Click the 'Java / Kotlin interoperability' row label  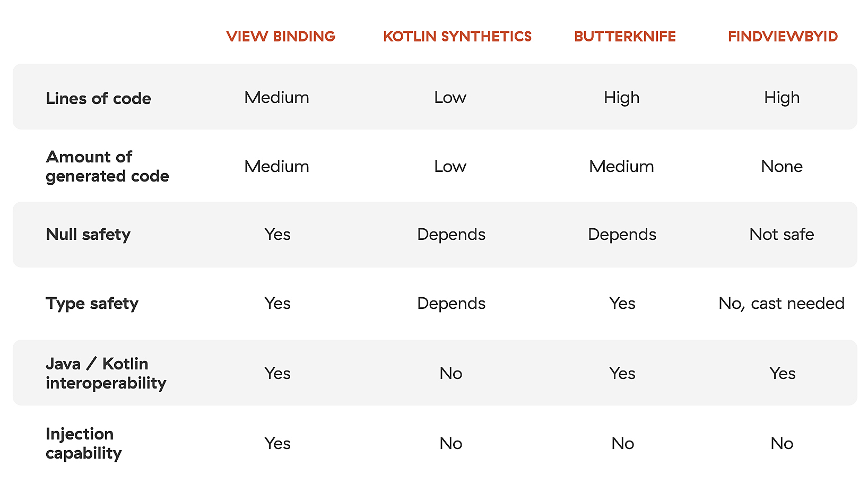click(106, 373)
